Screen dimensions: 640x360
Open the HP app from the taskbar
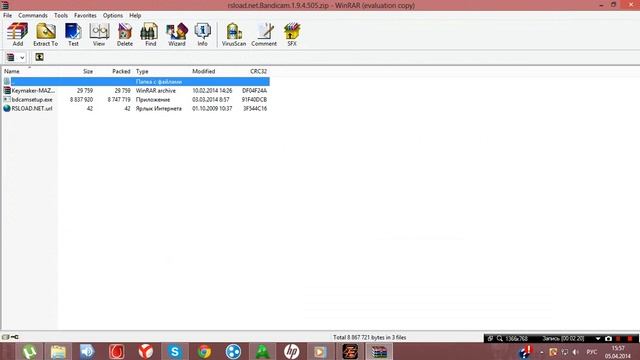coord(291,351)
